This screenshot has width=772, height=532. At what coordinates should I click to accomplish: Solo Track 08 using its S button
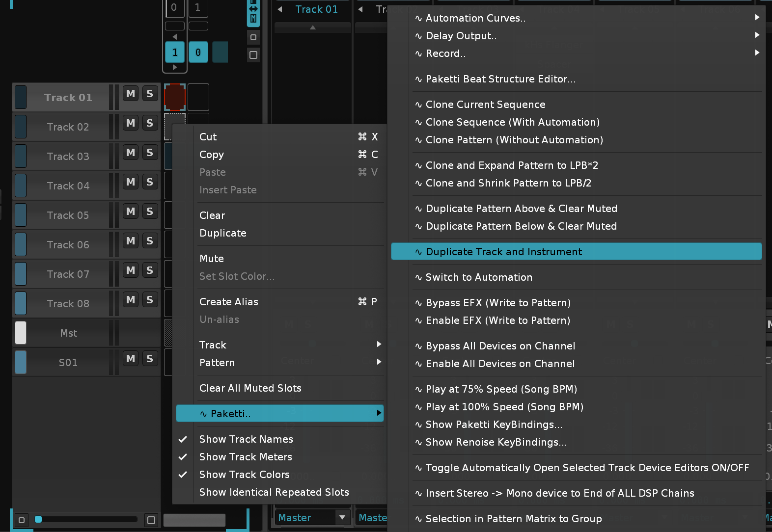pos(150,300)
